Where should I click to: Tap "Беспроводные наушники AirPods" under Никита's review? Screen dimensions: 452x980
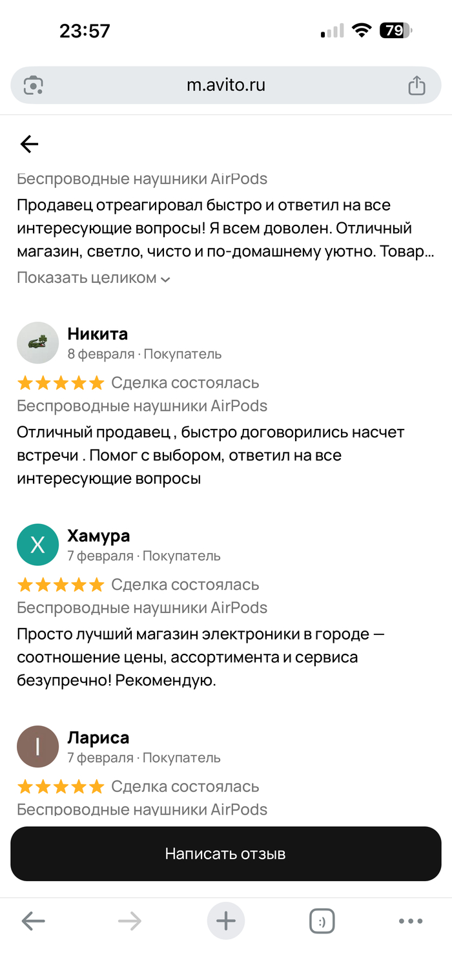[142, 406]
